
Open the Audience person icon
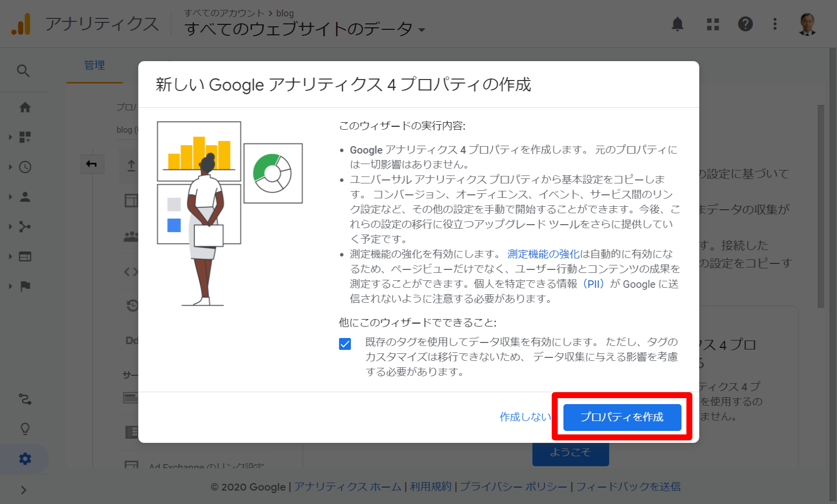[25, 197]
